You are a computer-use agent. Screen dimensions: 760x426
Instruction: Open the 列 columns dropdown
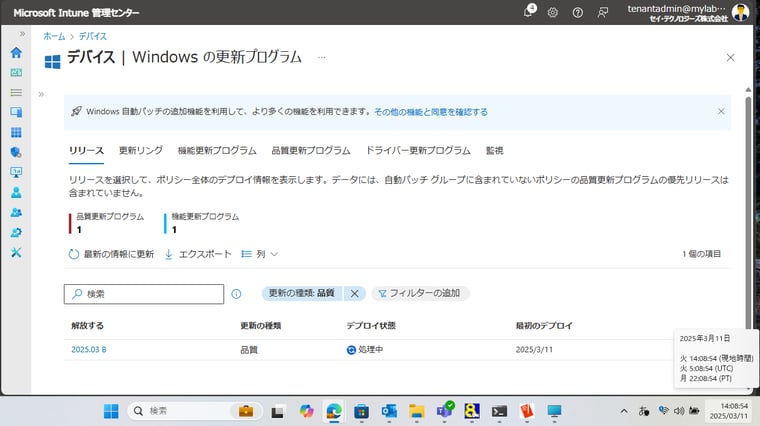[260, 254]
